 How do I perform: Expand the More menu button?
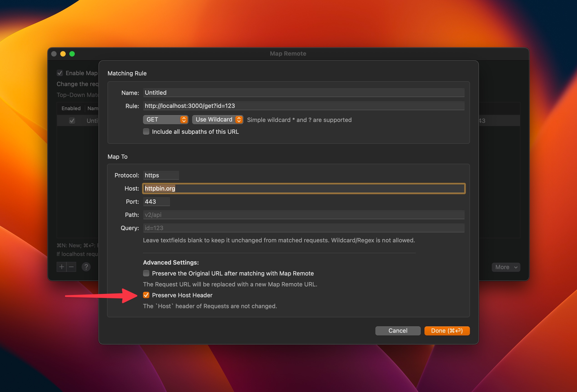[x=506, y=267]
